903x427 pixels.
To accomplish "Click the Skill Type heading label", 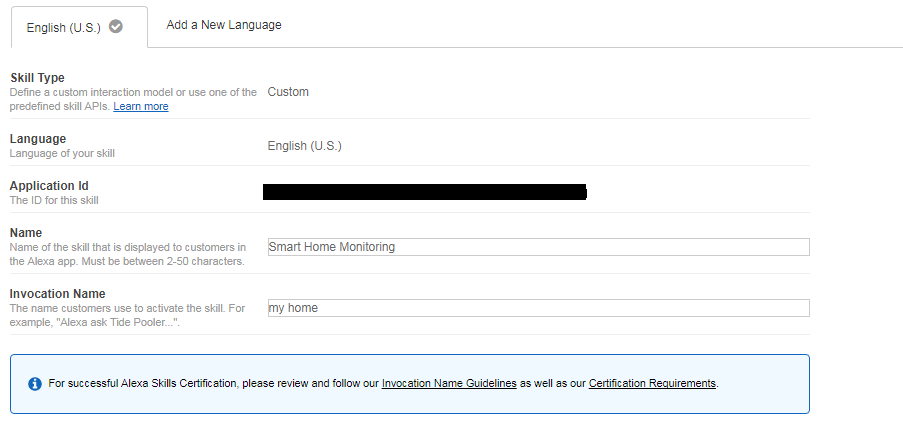I will pos(37,78).
